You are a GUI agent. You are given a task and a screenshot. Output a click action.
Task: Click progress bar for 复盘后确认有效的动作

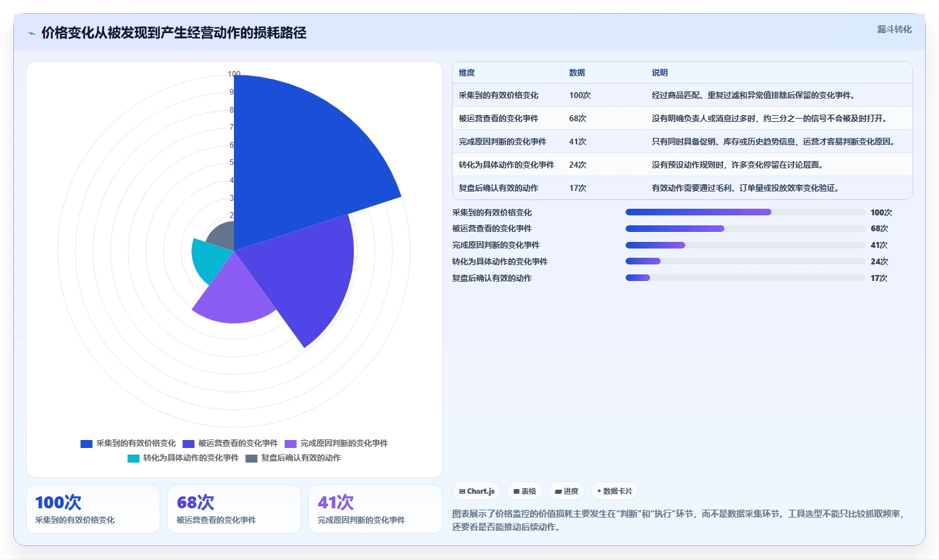pos(746,278)
